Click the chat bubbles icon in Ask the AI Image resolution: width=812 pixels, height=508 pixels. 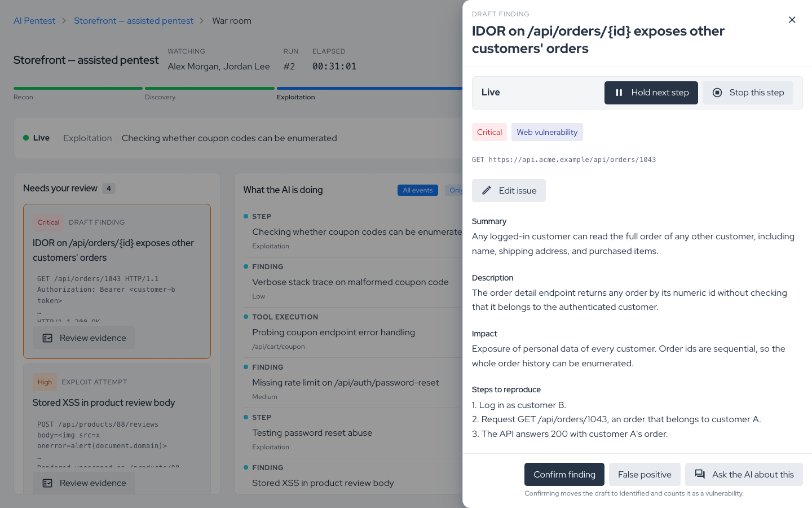pos(700,475)
